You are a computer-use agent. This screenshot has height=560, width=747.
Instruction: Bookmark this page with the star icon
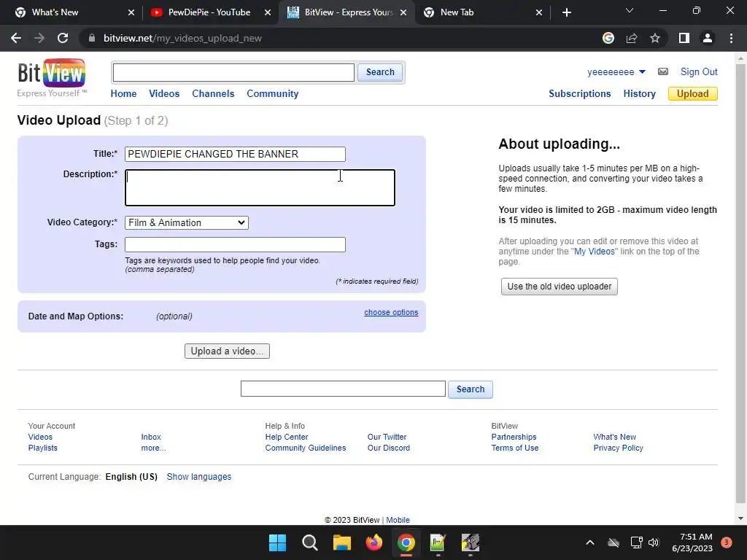tap(655, 38)
